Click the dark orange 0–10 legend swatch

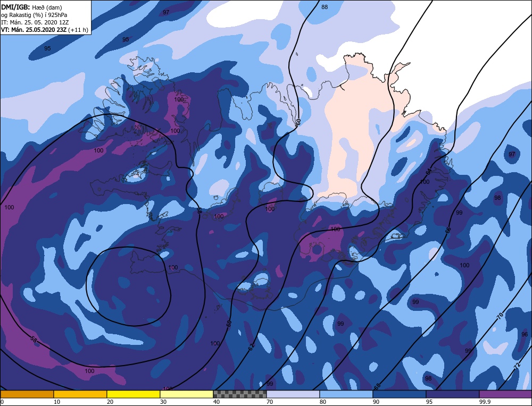[27, 394]
